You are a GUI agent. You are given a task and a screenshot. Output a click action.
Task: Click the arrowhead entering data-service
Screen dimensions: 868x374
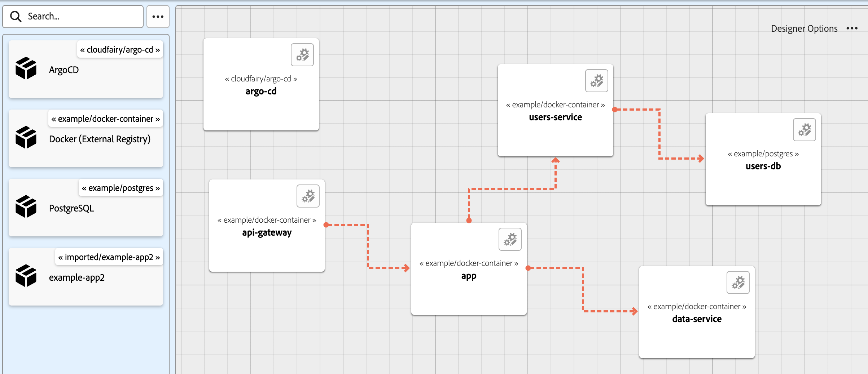(635, 311)
